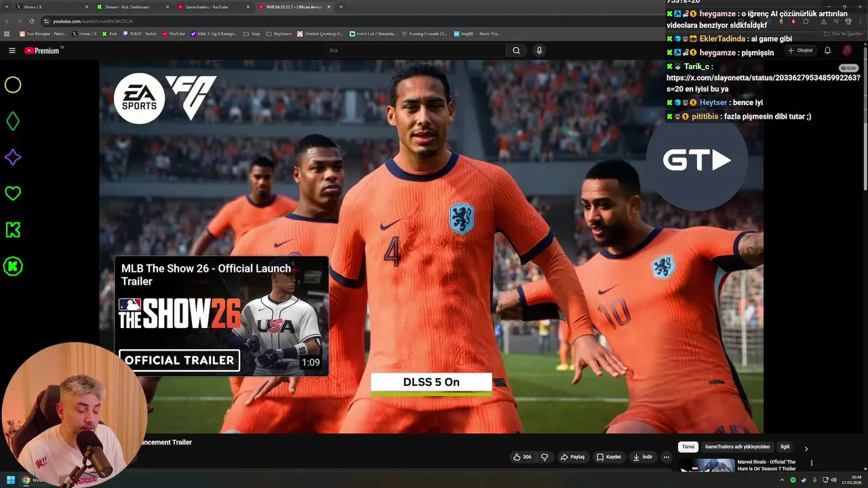Screen dimensions: 868x488
Task: Open the Son Mesajlar bookmark
Action: point(43,33)
